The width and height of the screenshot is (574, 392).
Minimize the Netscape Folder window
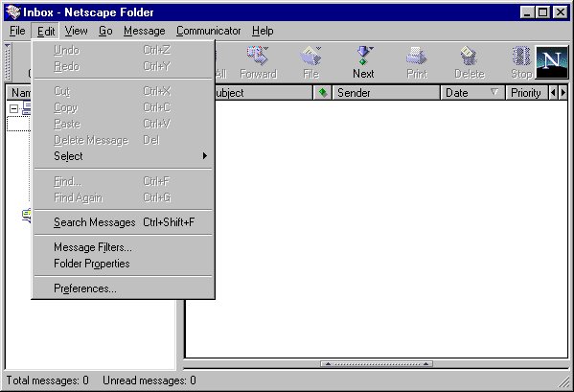pos(527,12)
